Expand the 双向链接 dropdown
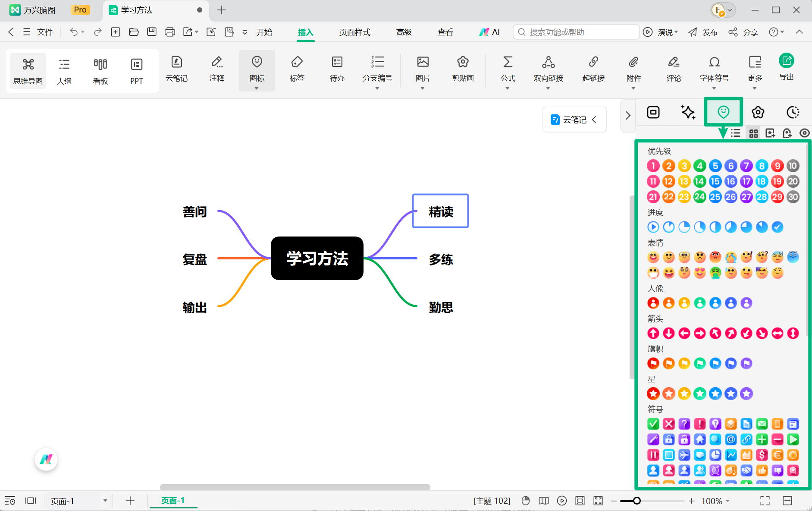 [x=548, y=88]
